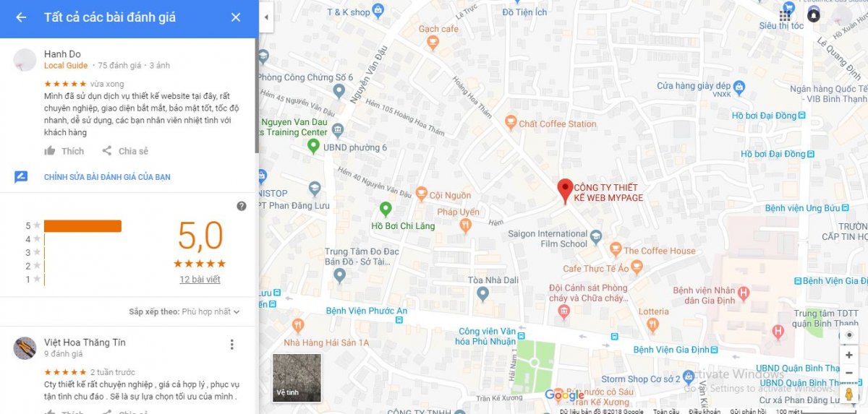Select the Pegman Street View icon

point(849,395)
